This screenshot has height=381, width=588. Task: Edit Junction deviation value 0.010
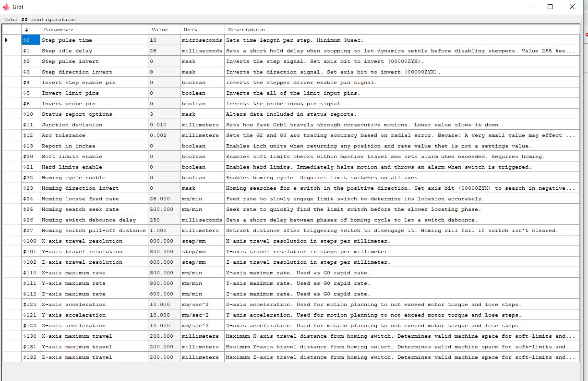pyautogui.click(x=164, y=125)
